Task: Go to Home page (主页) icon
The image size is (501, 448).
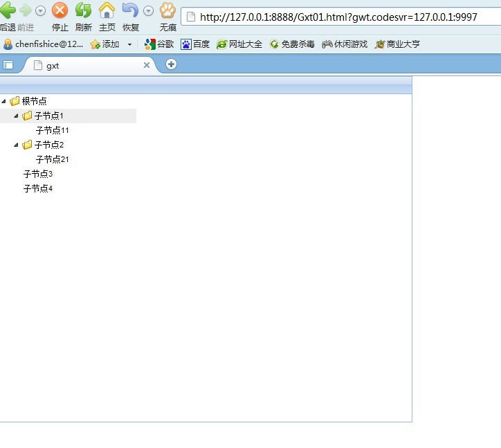Action: (107, 10)
